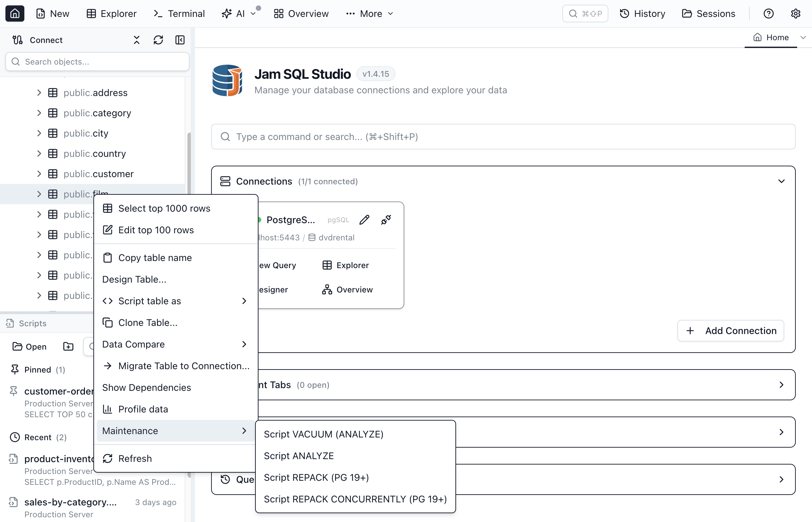
Task: Click the help question mark icon
Action: click(768, 14)
